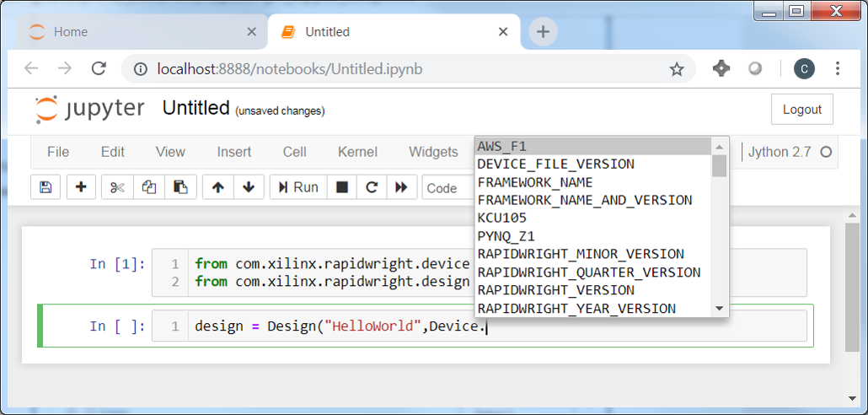Click page scrollbar down arrow

coord(852,397)
